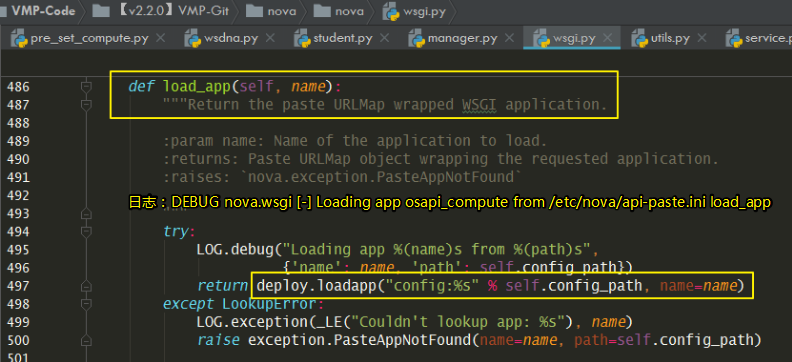Switch to the student.py tab
This screenshot has width=792, height=362.
(x=343, y=38)
